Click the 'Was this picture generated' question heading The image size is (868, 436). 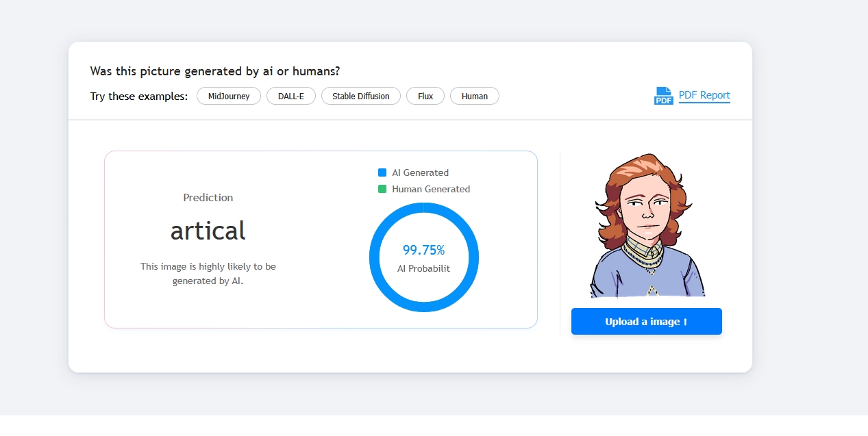(215, 71)
